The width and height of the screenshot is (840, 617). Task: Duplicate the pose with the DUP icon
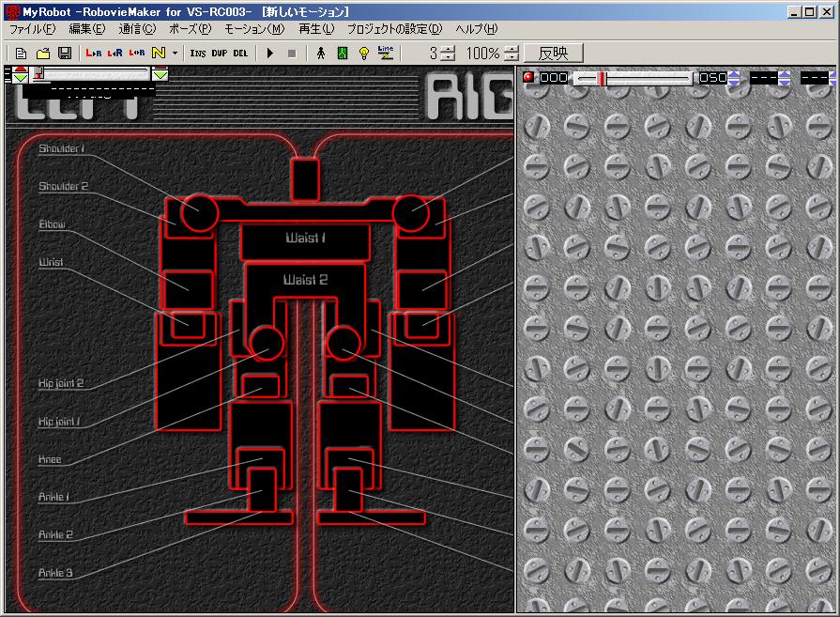click(220, 54)
